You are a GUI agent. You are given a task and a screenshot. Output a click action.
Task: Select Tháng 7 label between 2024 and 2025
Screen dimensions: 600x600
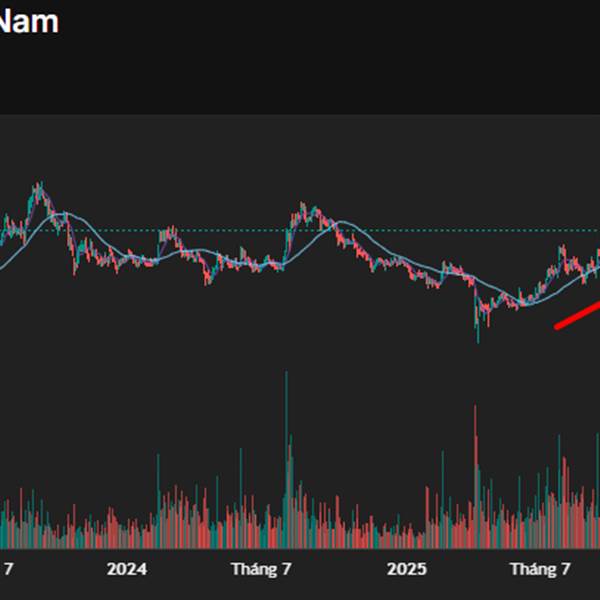(x=261, y=569)
